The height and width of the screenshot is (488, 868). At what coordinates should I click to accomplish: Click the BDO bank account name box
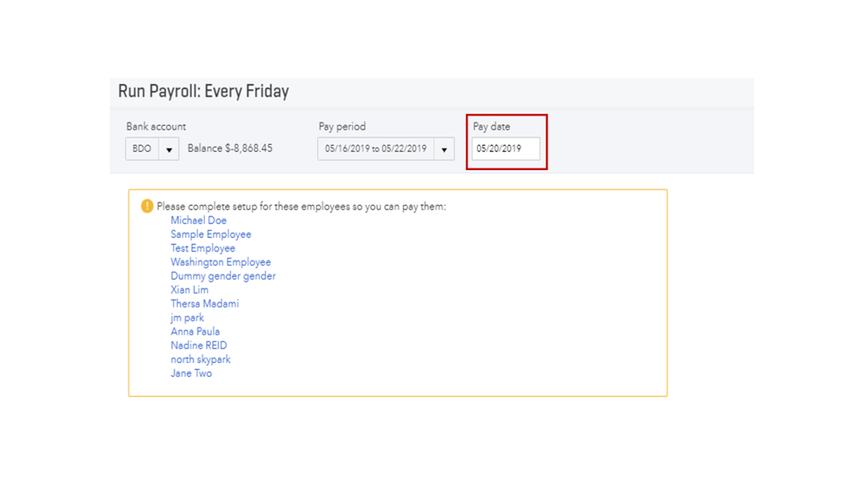pos(142,148)
